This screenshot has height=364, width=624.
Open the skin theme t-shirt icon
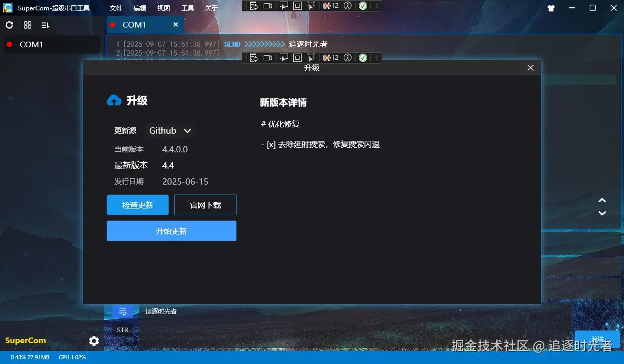point(552,8)
